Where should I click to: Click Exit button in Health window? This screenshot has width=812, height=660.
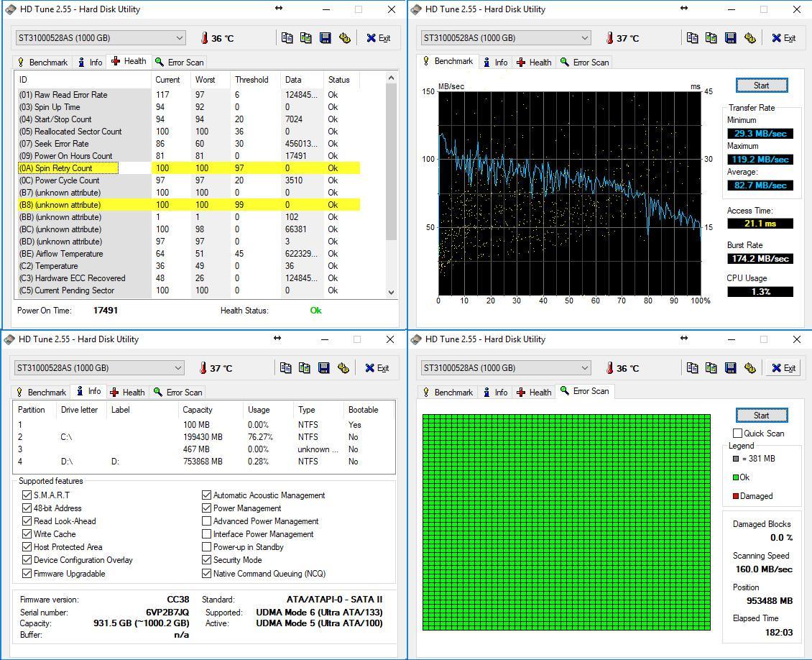pyautogui.click(x=379, y=38)
